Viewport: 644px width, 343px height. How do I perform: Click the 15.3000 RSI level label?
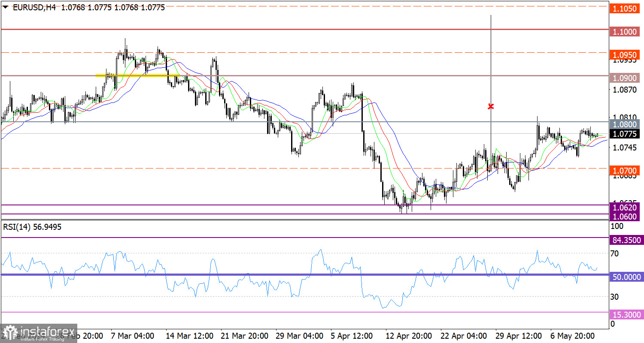[x=627, y=315]
